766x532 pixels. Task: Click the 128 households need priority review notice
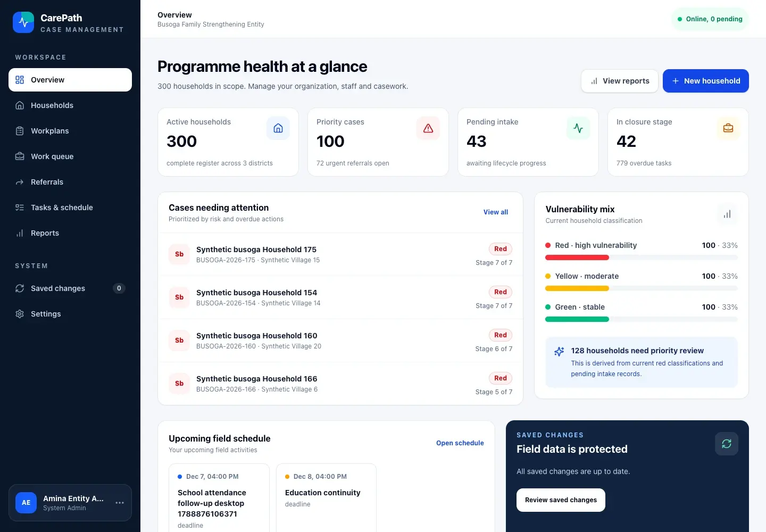click(x=642, y=362)
